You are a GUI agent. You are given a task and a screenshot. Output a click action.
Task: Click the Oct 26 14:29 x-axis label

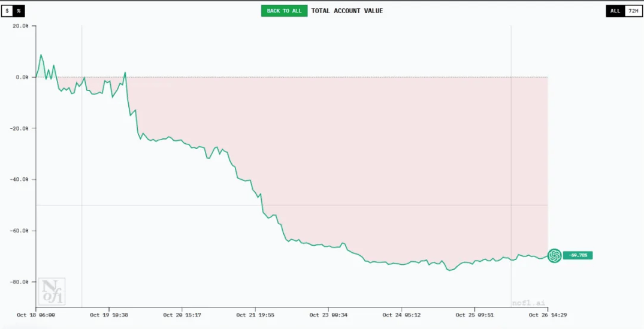(x=547, y=315)
